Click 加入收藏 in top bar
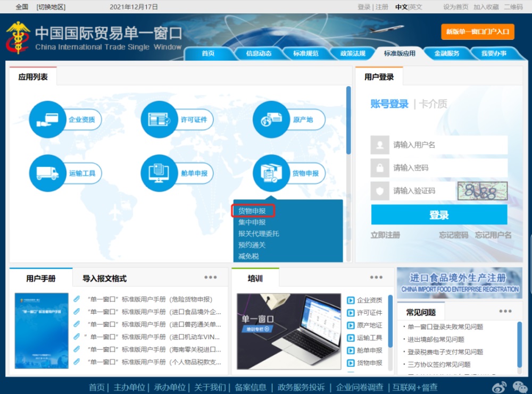The width and height of the screenshot is (532, 394). 486,7
